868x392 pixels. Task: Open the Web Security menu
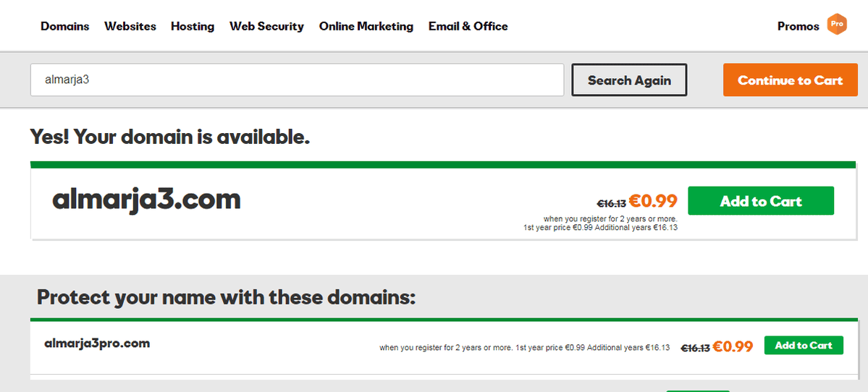pyautogui.click(x=267, y=26)
